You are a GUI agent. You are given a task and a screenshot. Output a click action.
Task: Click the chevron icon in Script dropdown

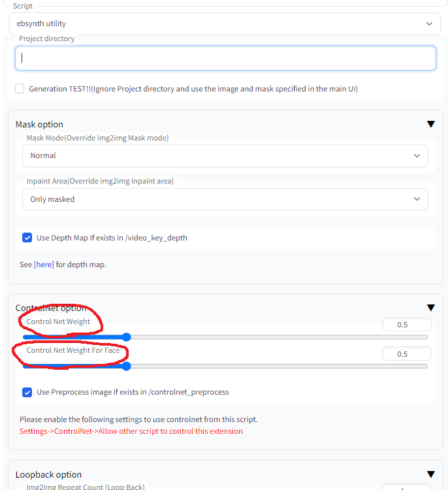click(x=429, y=24)
